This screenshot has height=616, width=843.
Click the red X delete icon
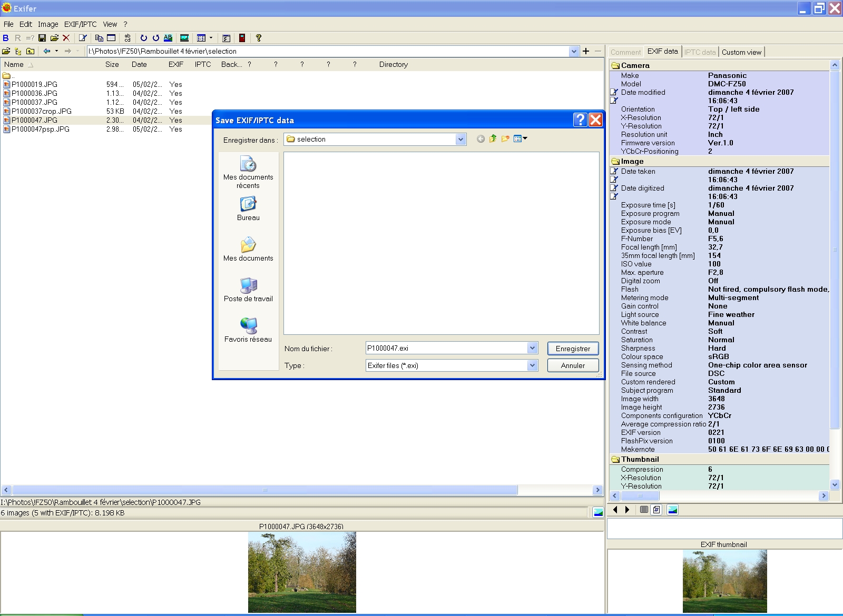tap(66, 38)
